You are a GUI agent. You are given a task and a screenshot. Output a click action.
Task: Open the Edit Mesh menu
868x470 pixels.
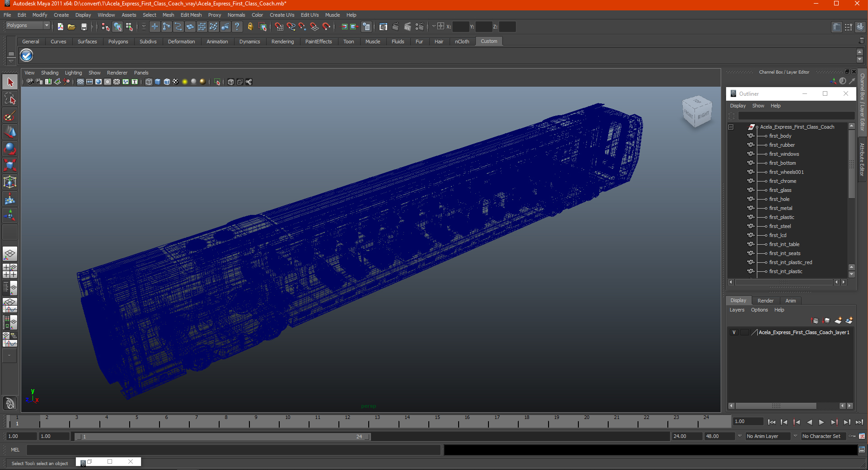pyautogui.click(x=191, y=15)
